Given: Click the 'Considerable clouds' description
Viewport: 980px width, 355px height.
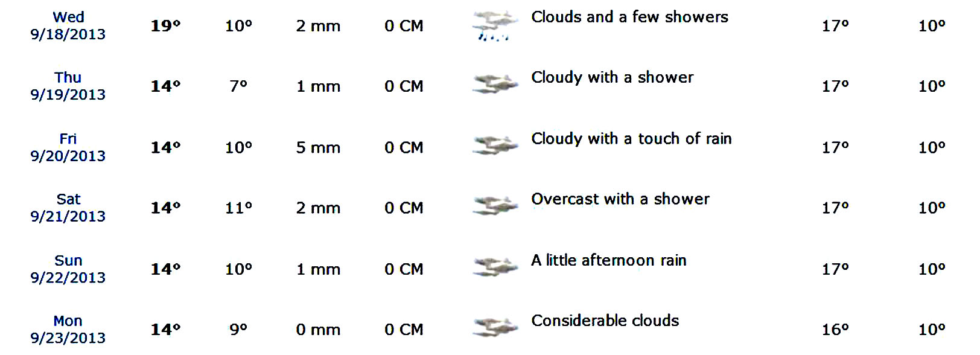Looking at the screenshot, I should coord(605,321).
